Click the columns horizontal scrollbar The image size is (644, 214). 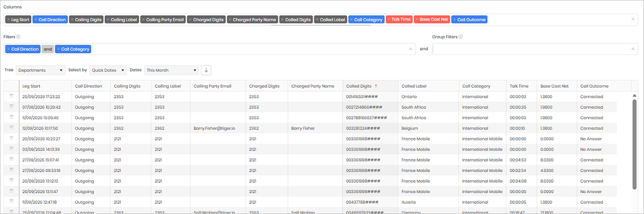tap(321, 25)
